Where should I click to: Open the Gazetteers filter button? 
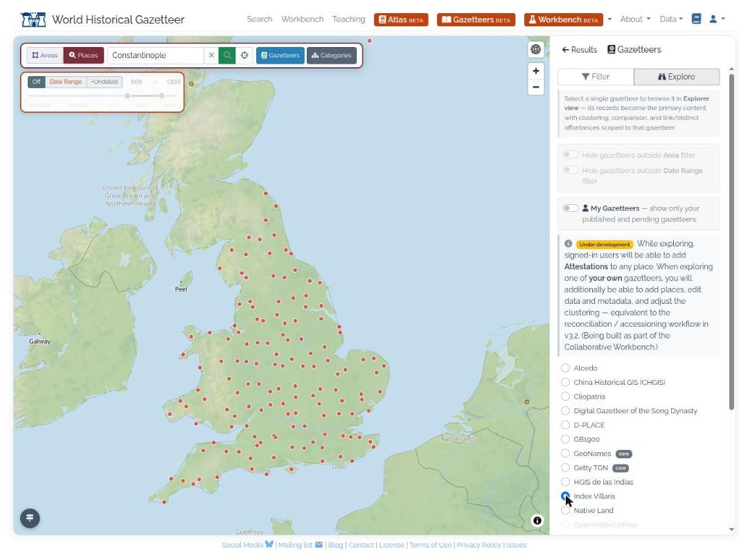coord(280,55)
